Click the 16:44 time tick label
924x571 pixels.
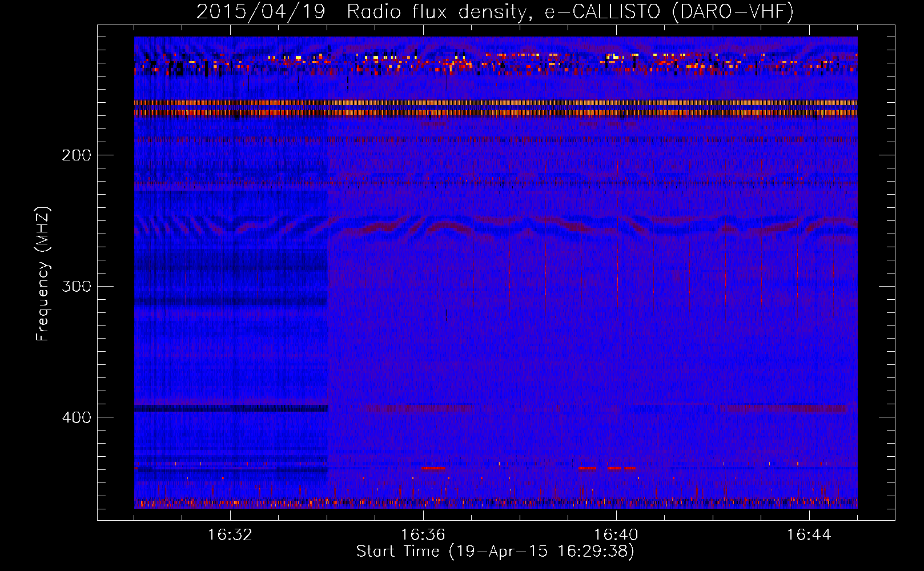click(x=809, y=534)
